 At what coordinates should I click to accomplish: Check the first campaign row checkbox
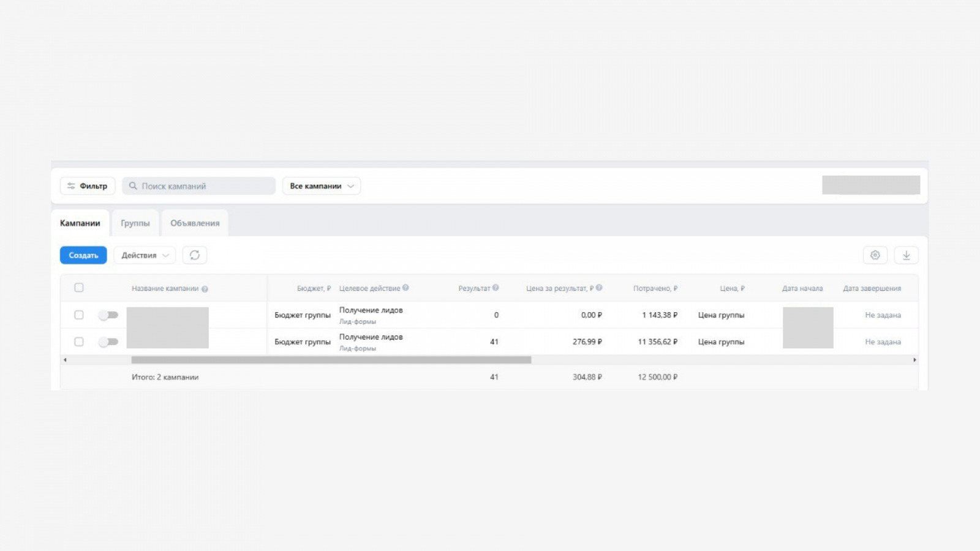(x=79, y=315)
